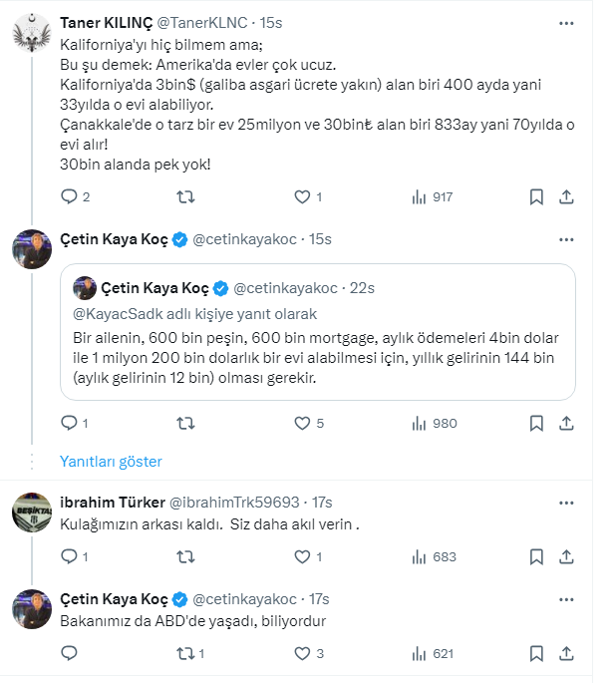Like the tweet with 5 likes

[302, 424]
